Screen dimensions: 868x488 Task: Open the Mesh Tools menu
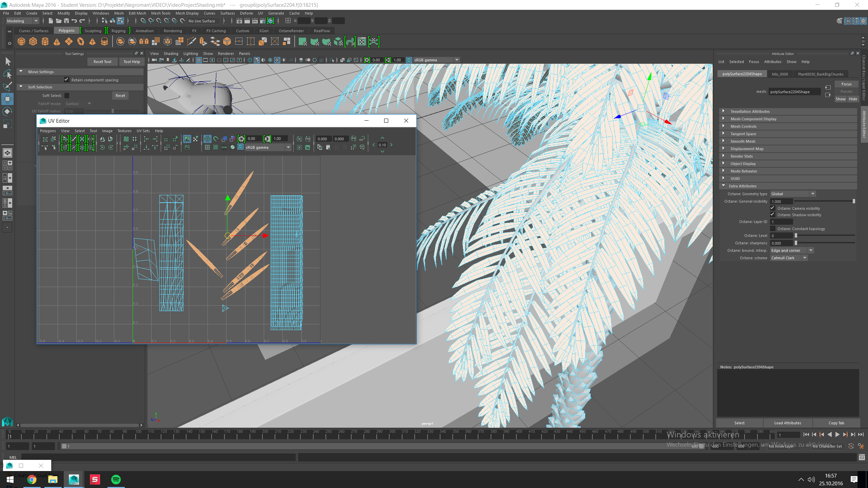[x=161, y=13]
